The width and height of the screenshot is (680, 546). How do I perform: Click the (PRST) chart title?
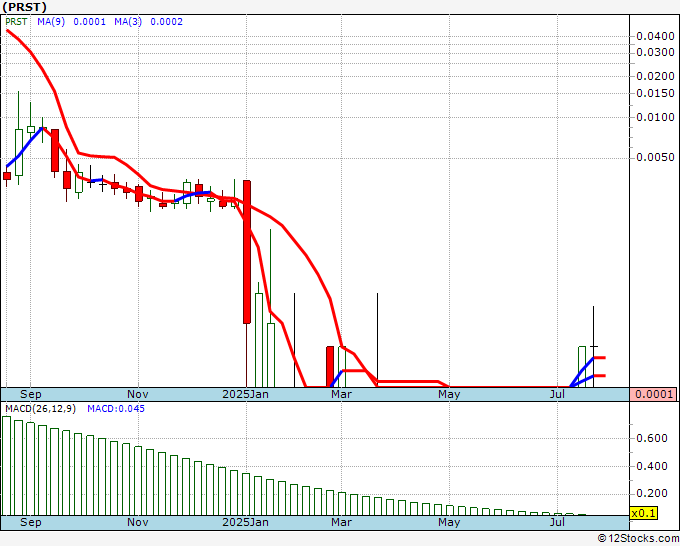click(24, 7)
